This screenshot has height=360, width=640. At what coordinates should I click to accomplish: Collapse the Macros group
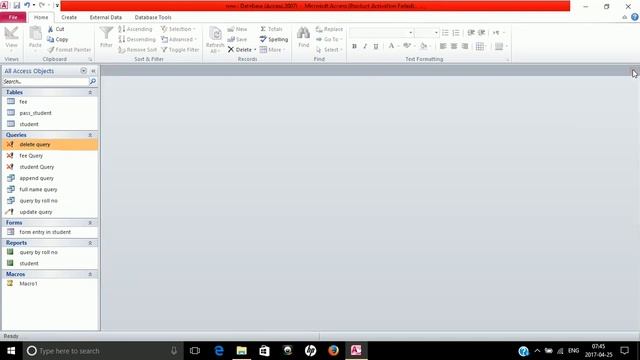click(90, 274)
